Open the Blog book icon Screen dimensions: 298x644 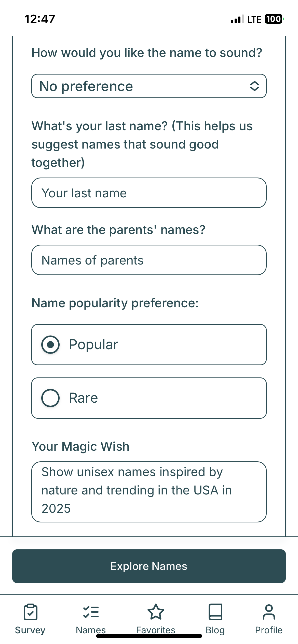[215, 612]
